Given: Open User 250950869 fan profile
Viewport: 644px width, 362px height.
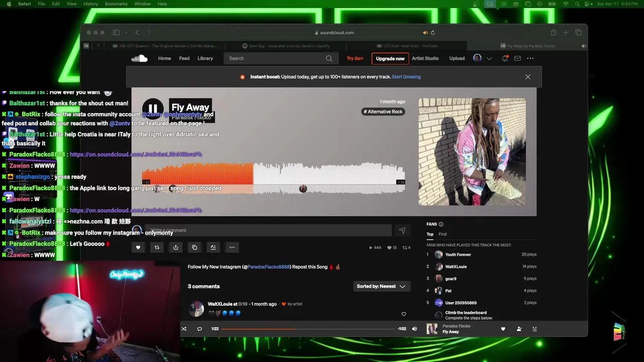Looking at the screenshot, I should click(x=461, y=303).
